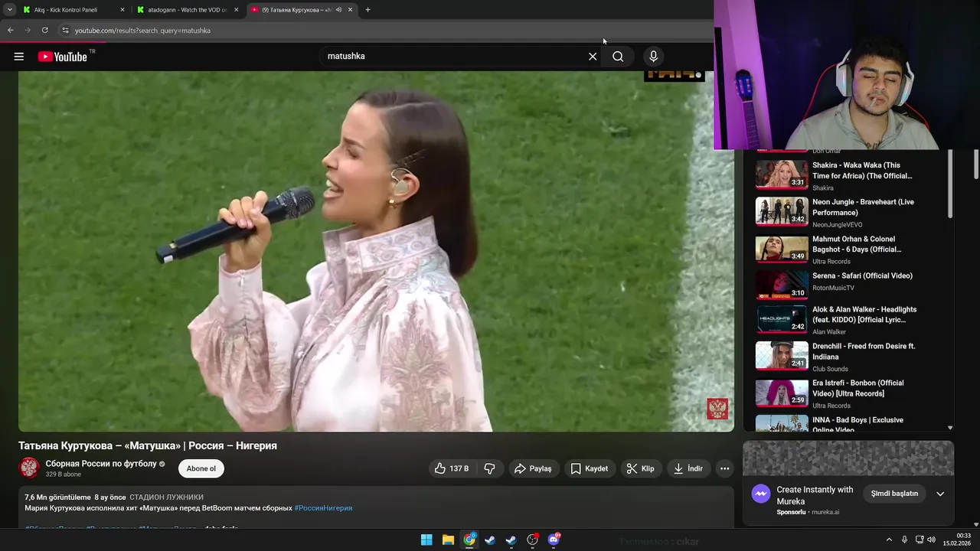The image size is (980, 551).
Task: Click channel watermark in video corner
Action: [x=717, y=409]
